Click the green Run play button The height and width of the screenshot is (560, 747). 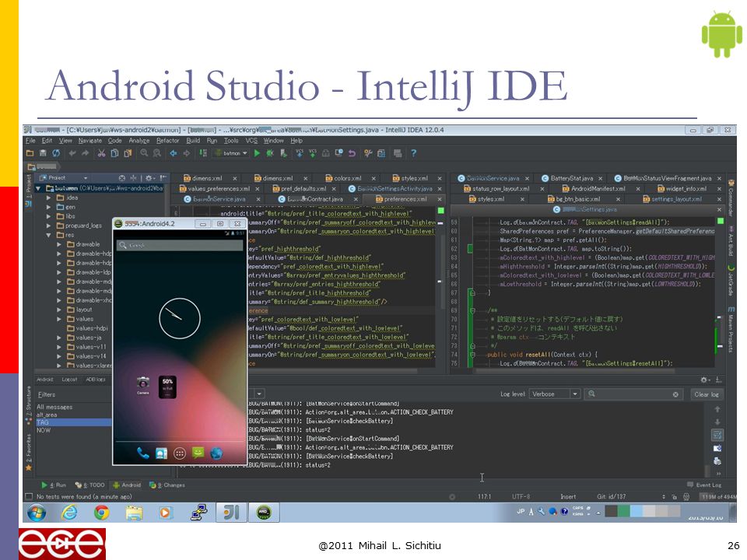tap(258, 153)
